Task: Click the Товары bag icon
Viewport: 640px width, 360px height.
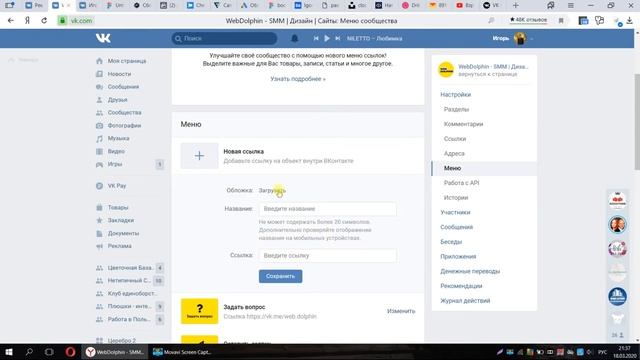Action: pos(99,207)
